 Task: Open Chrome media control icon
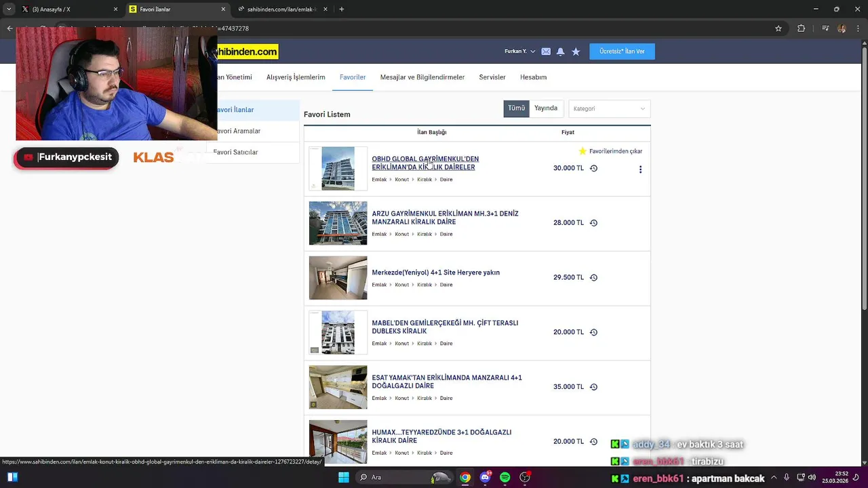825,28
